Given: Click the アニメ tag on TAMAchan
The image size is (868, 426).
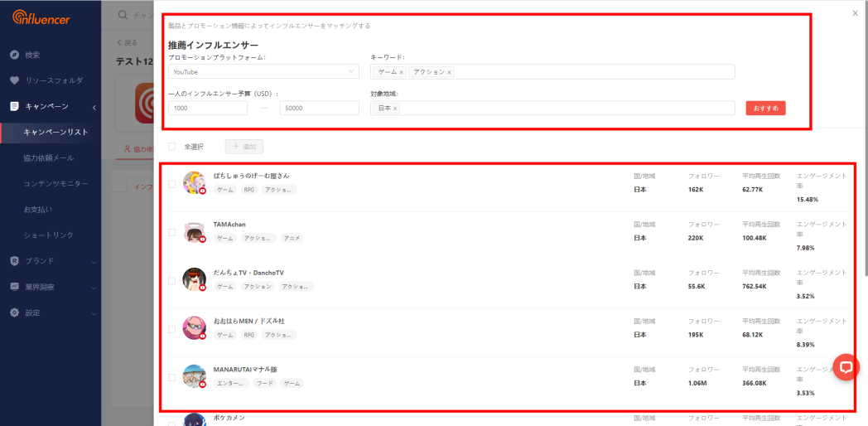Looking at the screenshot, I should pos(292,238).
